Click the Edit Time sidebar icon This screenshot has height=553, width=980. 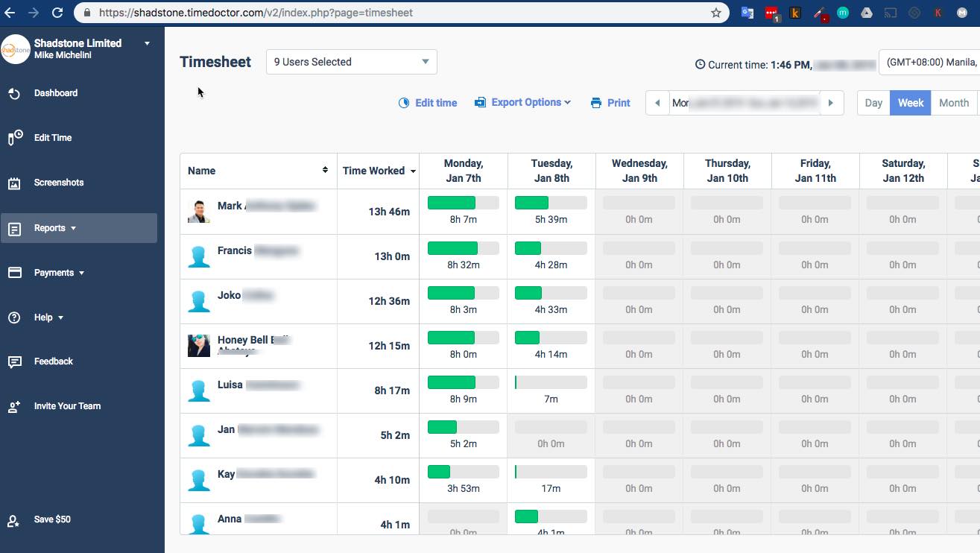[15, 138]
